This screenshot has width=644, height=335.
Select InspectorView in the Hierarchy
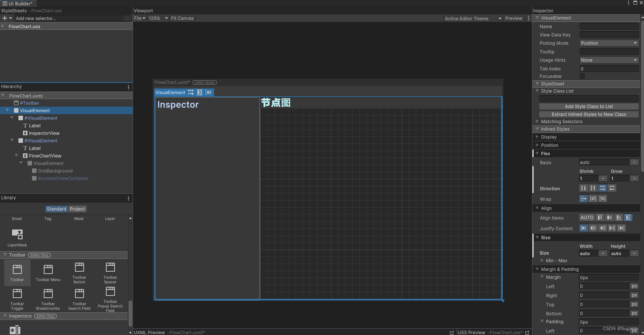click(44, 133)
